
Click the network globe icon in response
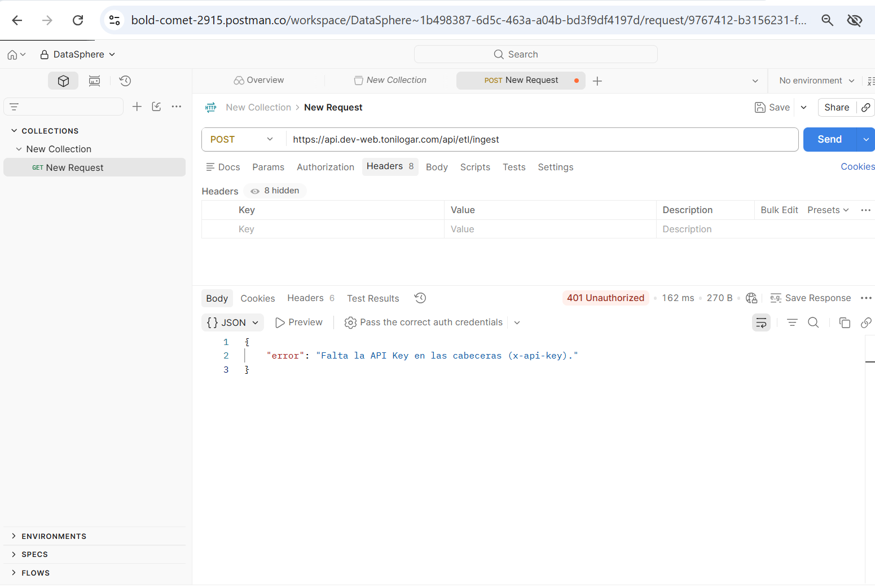751,298
